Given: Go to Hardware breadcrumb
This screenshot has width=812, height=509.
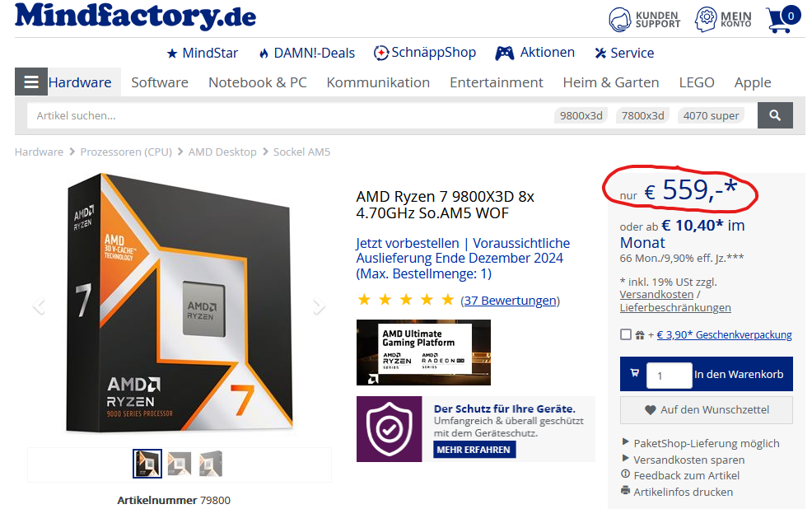Looking at the screenshot, I should (39, 152).
